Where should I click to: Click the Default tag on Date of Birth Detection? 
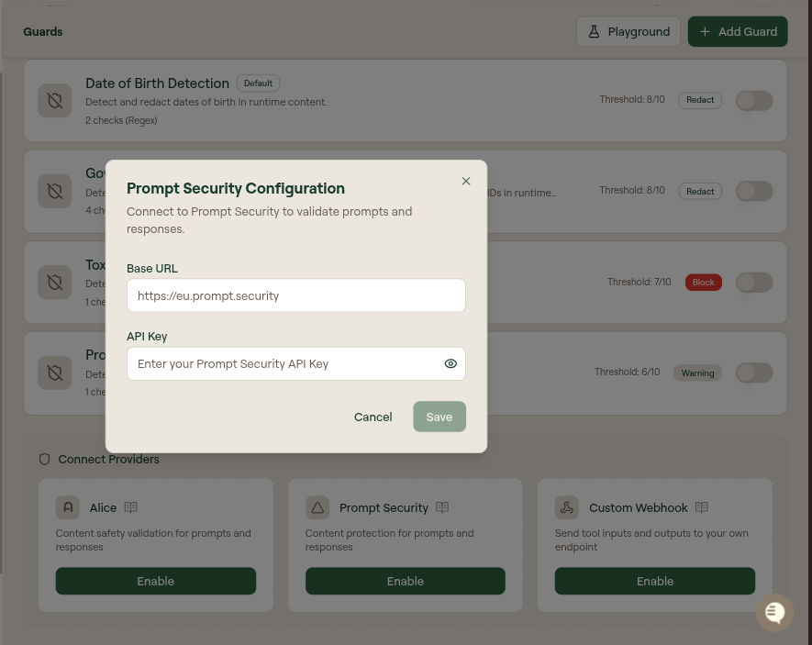[x=258, y=83]
